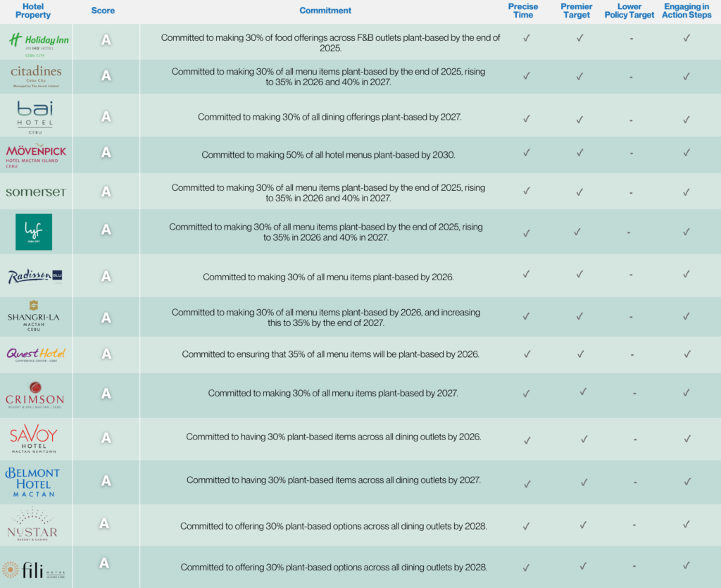Click the Score column header
This screenshot has height=588, width=721.
[103, 11]
